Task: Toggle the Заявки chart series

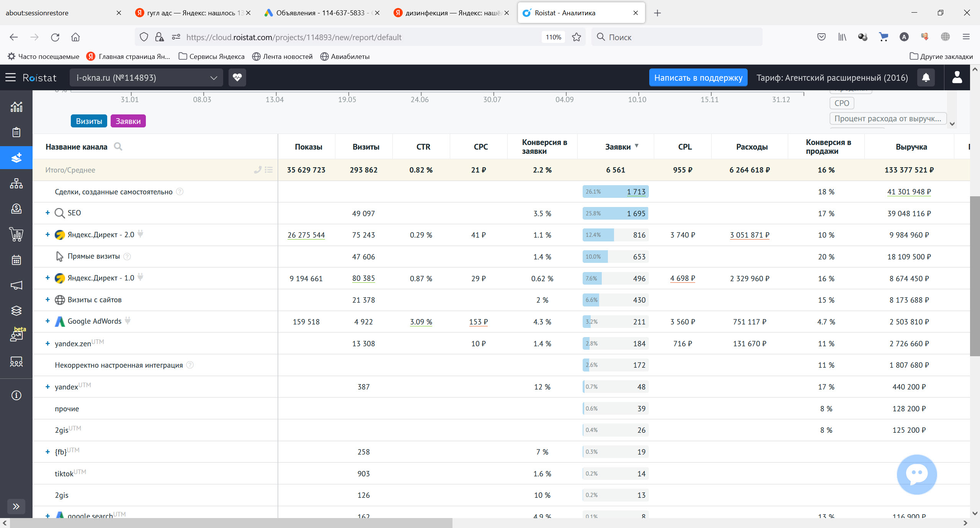Action: pos(128,121)
